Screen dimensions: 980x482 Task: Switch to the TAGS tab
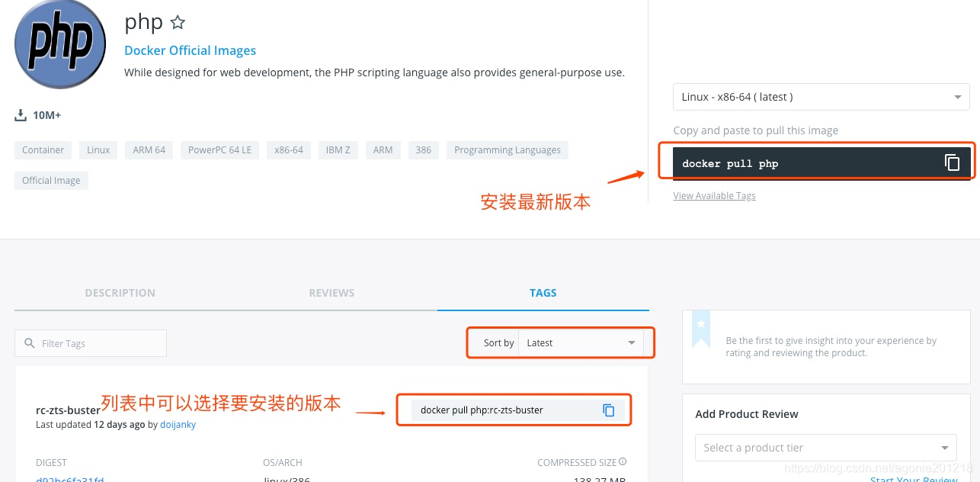[543, 293]
